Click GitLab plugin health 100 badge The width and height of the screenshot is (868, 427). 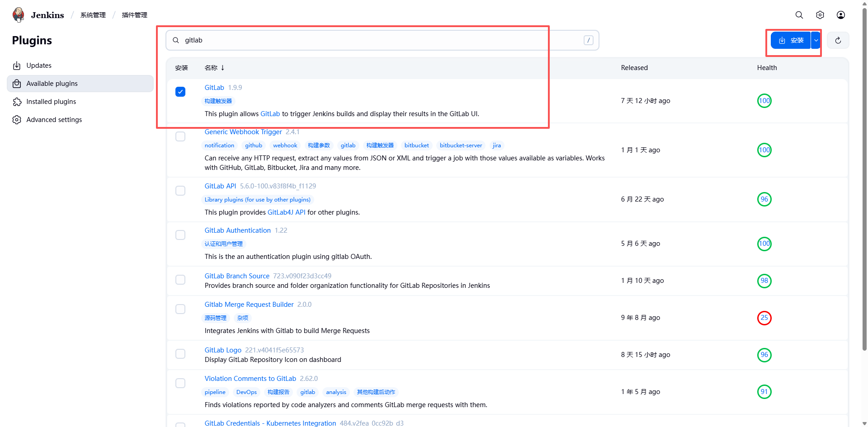point(764,101)
